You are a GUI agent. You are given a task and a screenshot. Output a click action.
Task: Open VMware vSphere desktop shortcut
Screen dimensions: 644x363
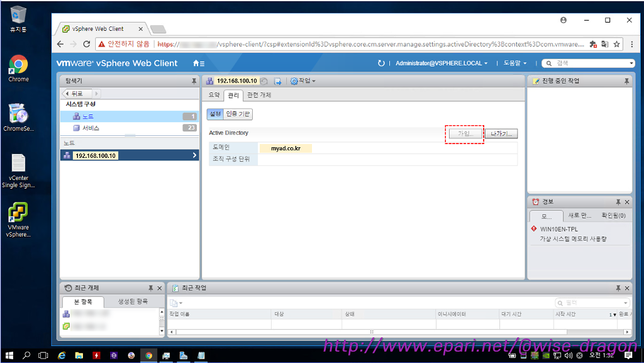(x=18, y=220)
